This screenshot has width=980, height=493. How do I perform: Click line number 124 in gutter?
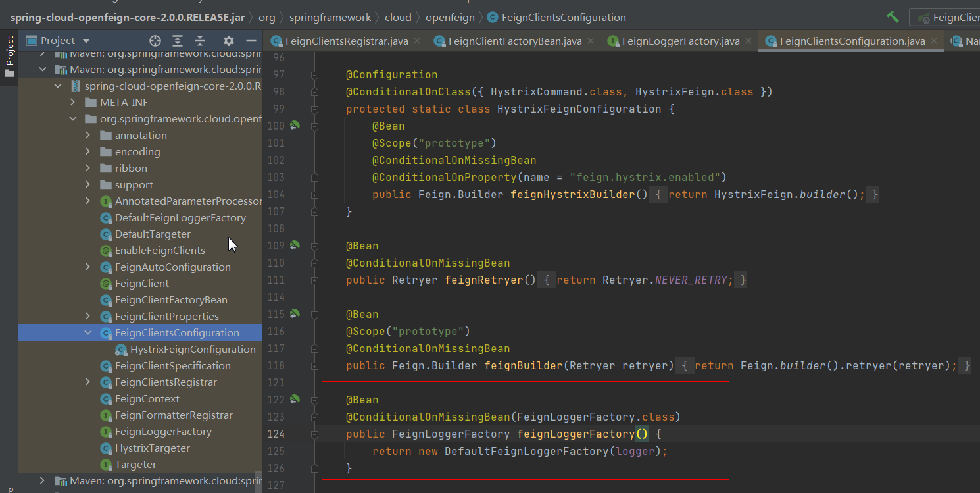point(276,434)
